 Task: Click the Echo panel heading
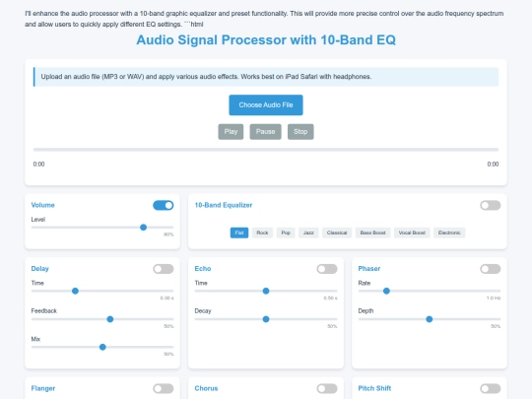click(x=203, y=268)
